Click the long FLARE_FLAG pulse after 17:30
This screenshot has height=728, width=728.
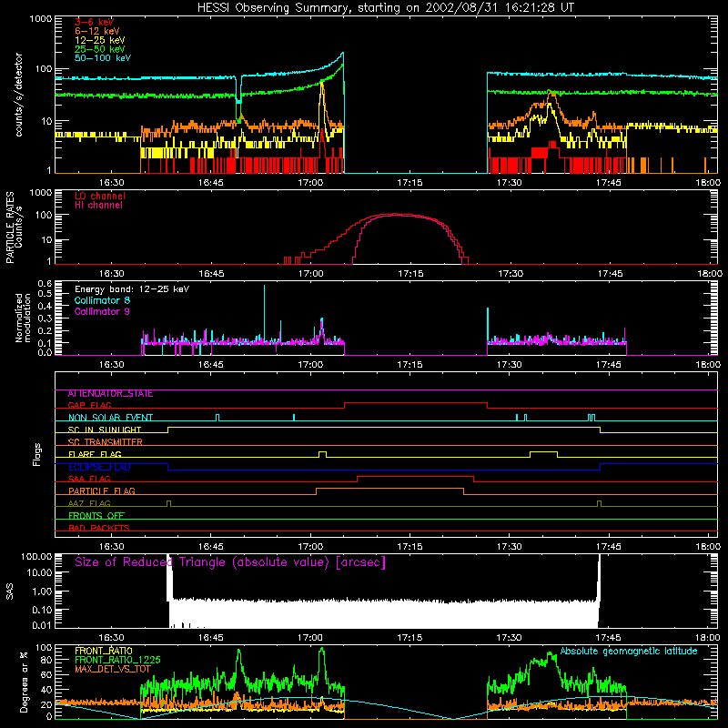point(543,453)
